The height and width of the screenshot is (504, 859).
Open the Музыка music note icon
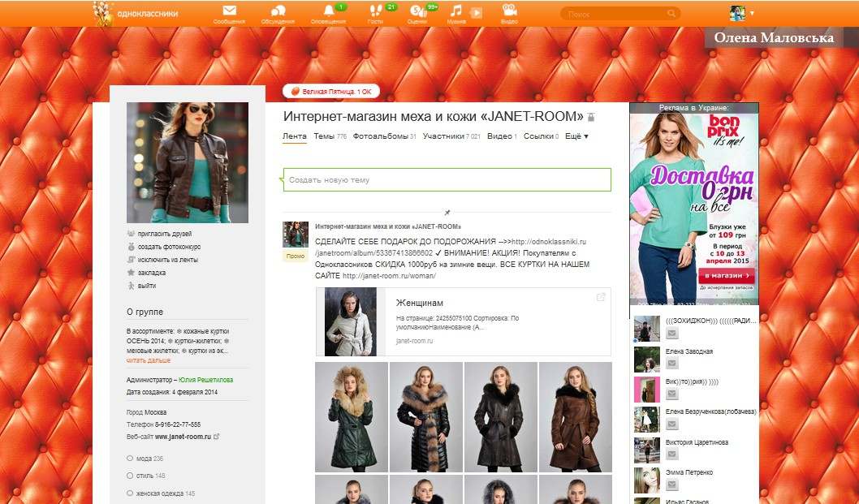455,11
